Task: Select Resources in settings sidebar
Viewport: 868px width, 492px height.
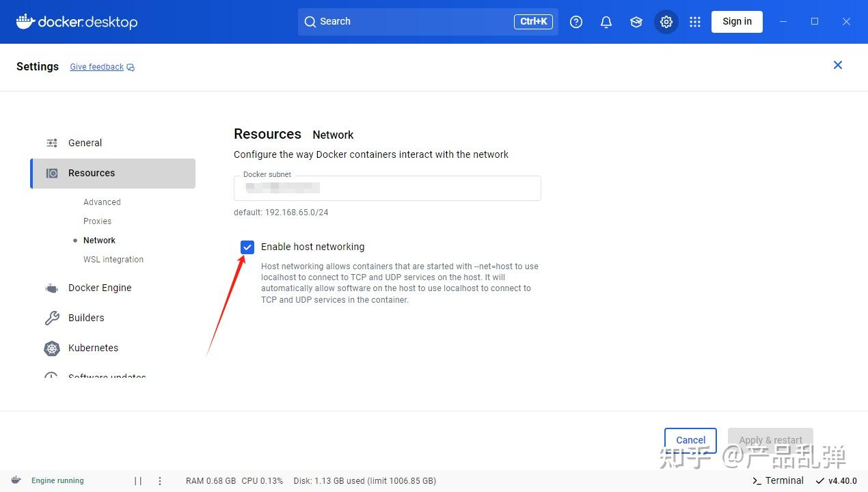Action: (113, 173)
